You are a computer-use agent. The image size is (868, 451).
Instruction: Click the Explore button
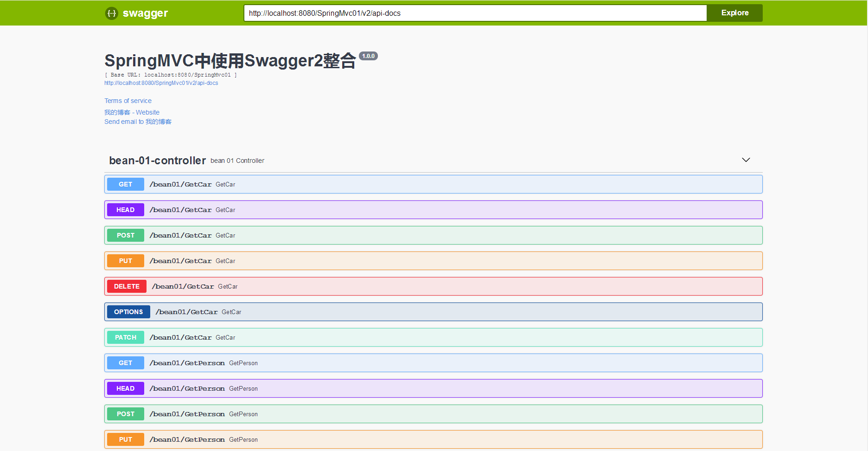coord(735,13)
